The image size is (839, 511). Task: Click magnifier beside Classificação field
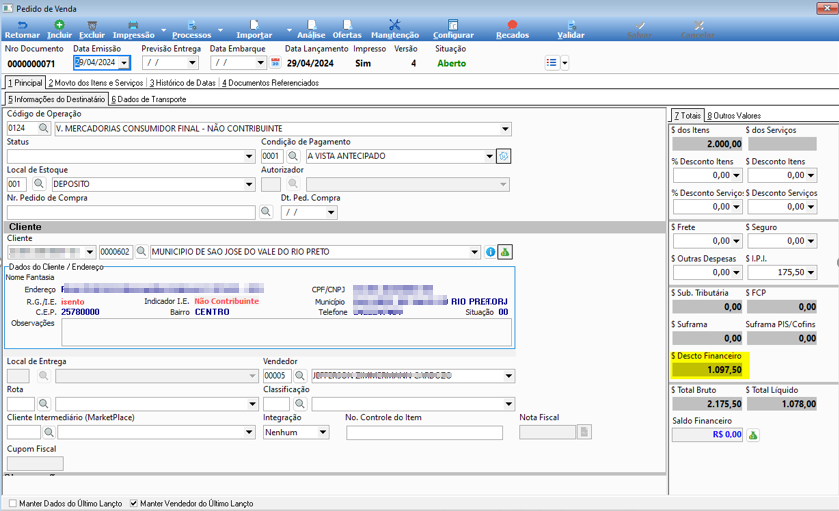300,403
